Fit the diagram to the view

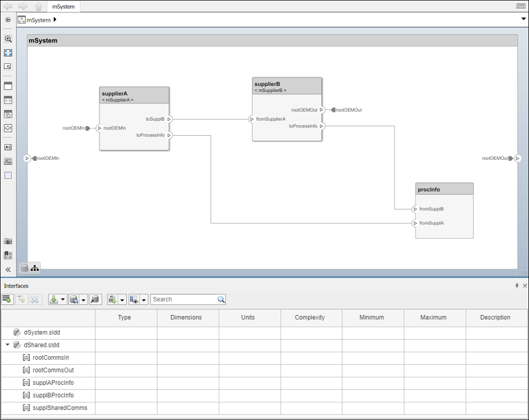8,52
